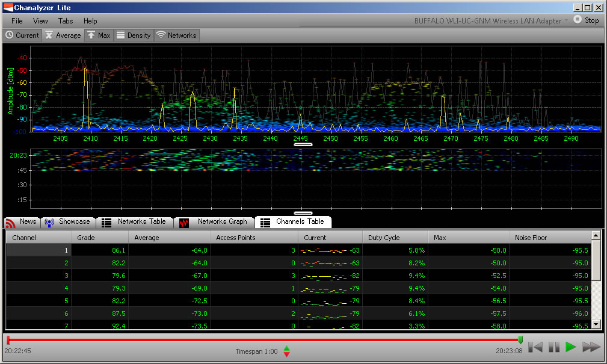
Task: Toggle the Average trace button
Action: 63,35
